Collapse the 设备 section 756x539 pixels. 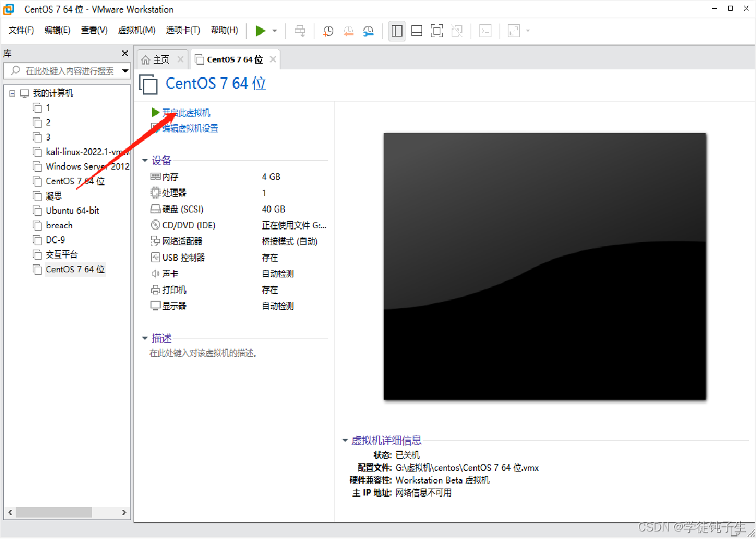[x=145, y=161]
